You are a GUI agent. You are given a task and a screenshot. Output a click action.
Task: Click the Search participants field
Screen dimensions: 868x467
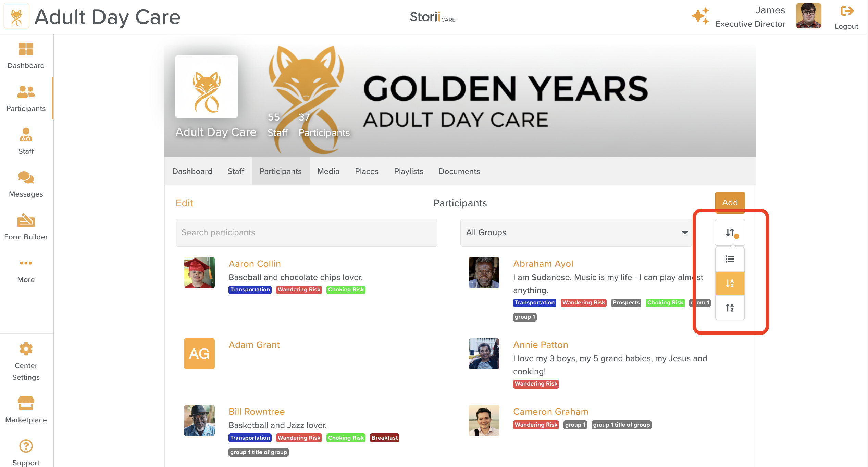pyautogui.click(x=306, y=232)
